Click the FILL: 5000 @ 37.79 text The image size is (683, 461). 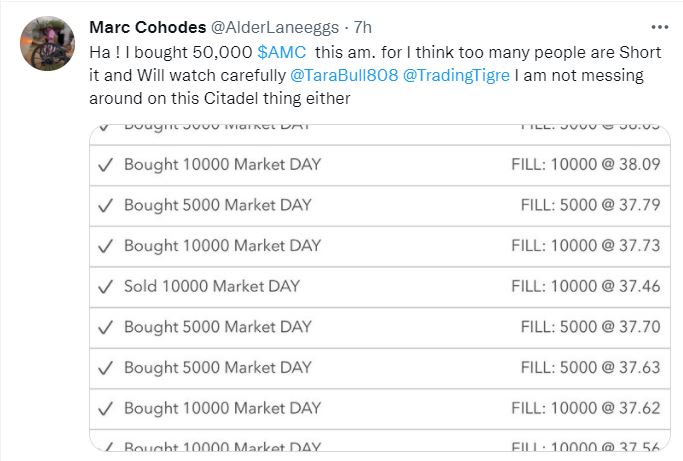click(590, 205)
